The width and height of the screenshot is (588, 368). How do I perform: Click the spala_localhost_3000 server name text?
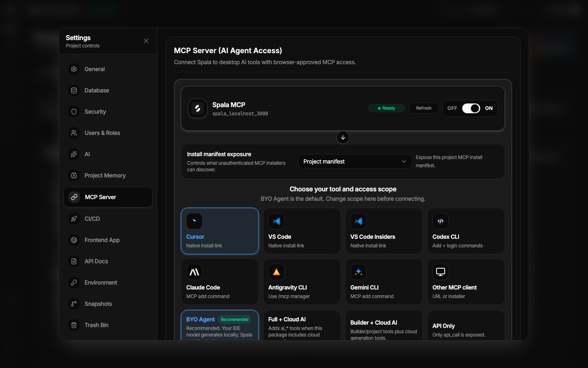pyautogui.click(x=240, y=114)
